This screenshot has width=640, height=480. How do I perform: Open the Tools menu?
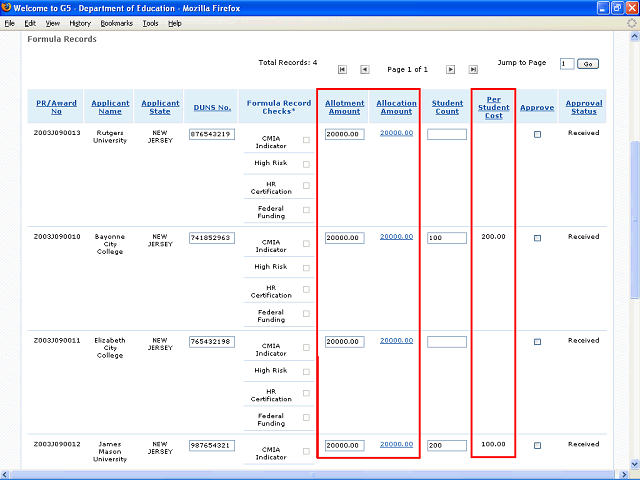tap(150, 23)
